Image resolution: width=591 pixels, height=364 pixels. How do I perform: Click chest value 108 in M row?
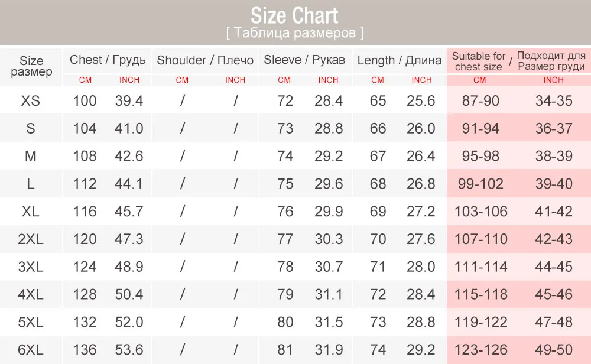[85, 156]
